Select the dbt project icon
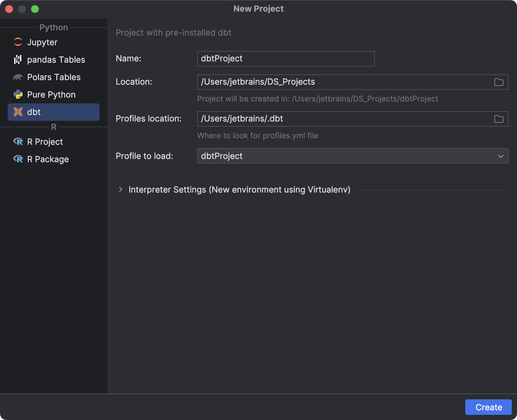Image resolution: width=517 pixels, height=420 pixels. coord(18,112)
